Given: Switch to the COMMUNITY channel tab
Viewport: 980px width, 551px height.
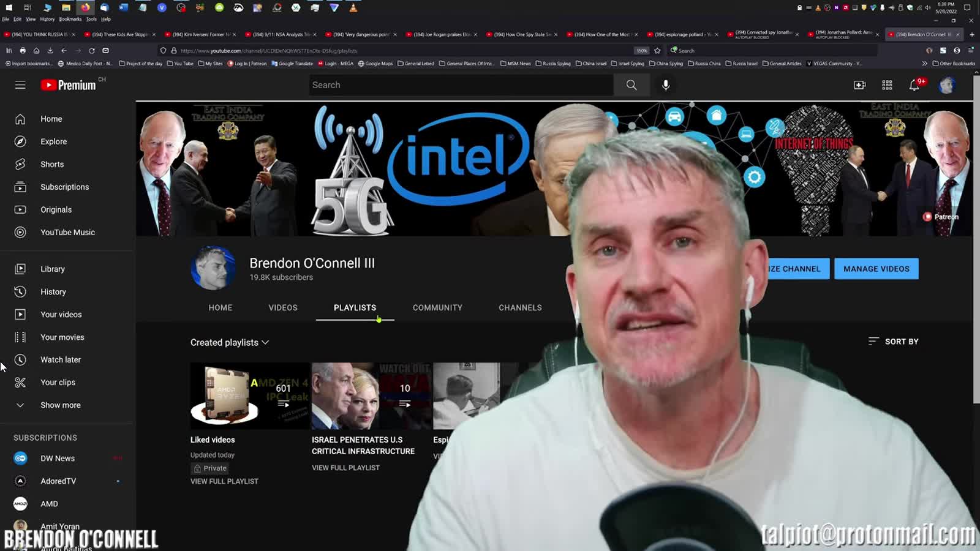Looking at the screenshot, I should click(x=437, y=307).
